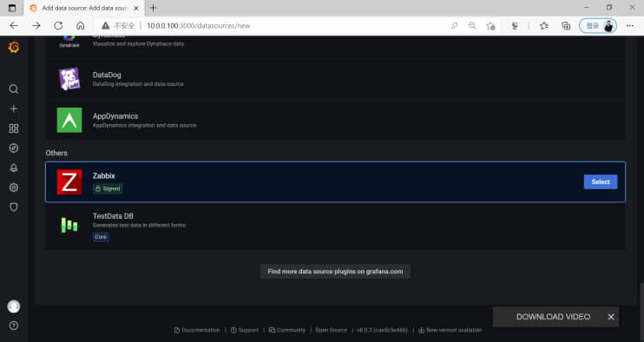Image resolution: width=644 pixels, height=342 pixels.
Task: Click the TestData DB Core badge
Action: click(101, 237)
